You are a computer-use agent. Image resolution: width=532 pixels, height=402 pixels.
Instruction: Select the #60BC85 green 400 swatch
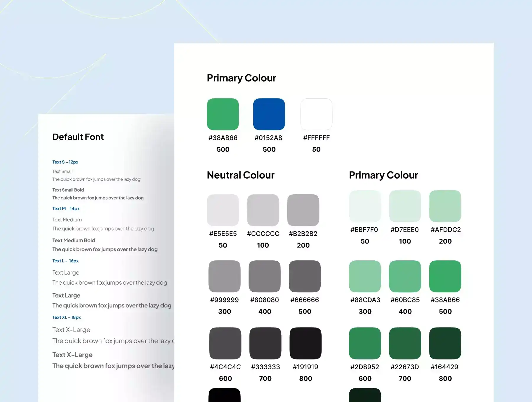click(405, 276)
